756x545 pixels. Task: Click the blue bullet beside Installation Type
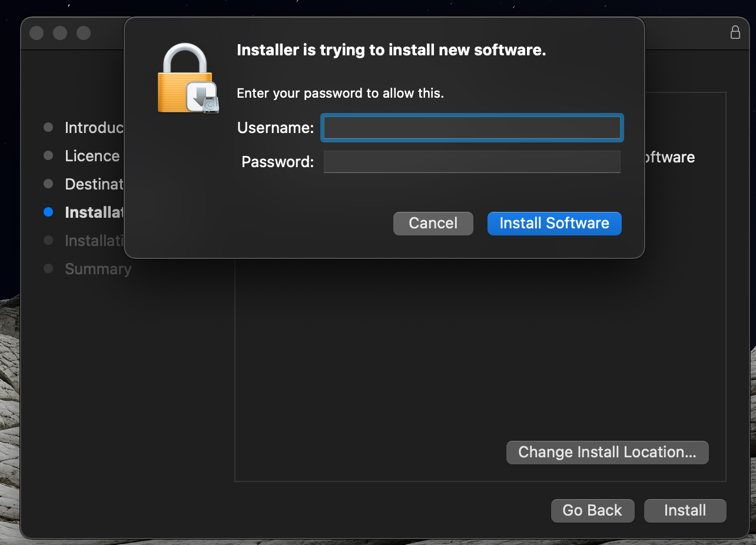coord(48,212)
